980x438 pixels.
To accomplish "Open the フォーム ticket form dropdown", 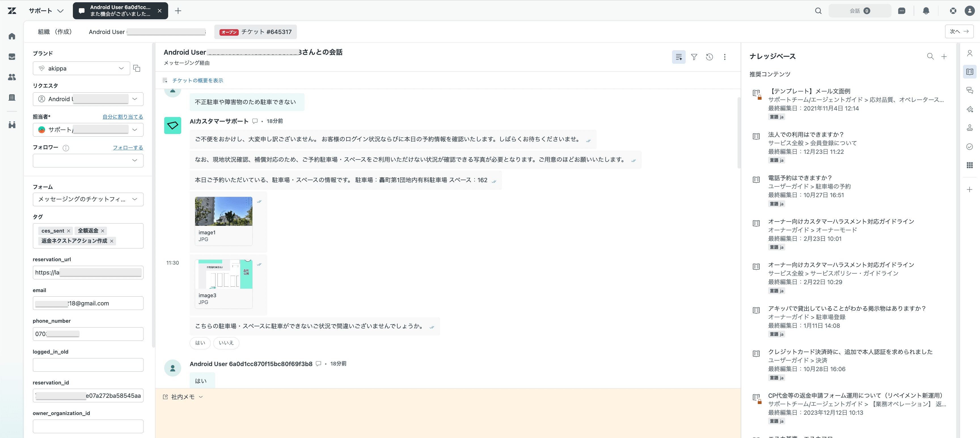I will pos(88,199).
